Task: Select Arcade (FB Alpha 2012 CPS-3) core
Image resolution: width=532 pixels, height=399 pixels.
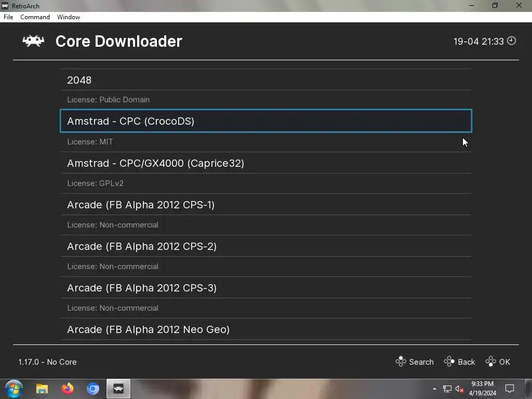Action: [x=266, y=288]
